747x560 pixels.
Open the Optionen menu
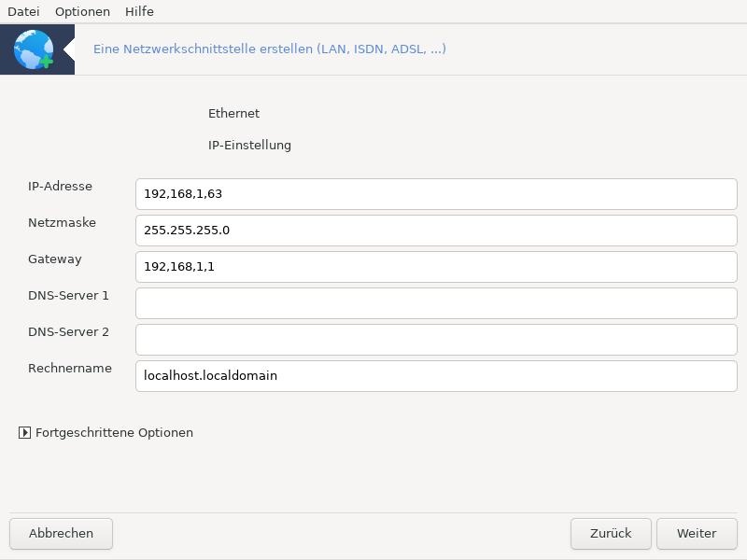click(82, 11)
